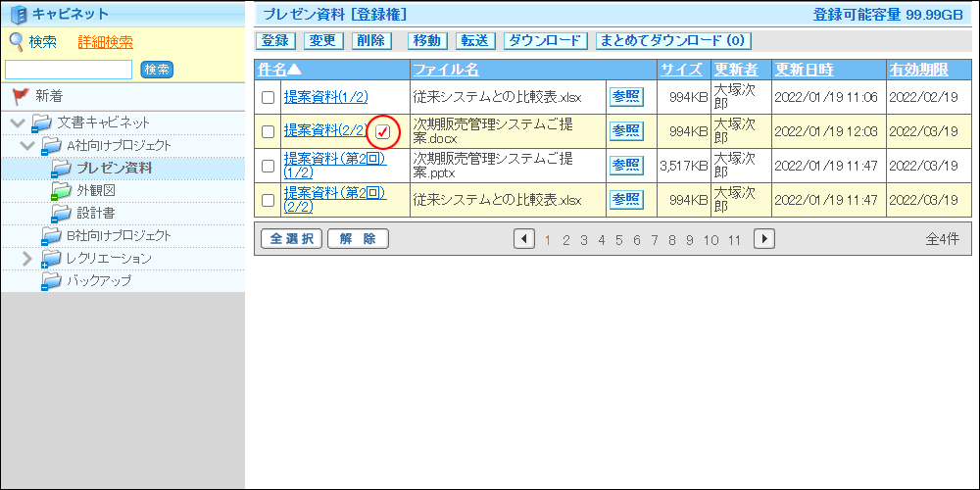Sort list by ファイル名 column header
980x490 pixels.
click(445, 70)
